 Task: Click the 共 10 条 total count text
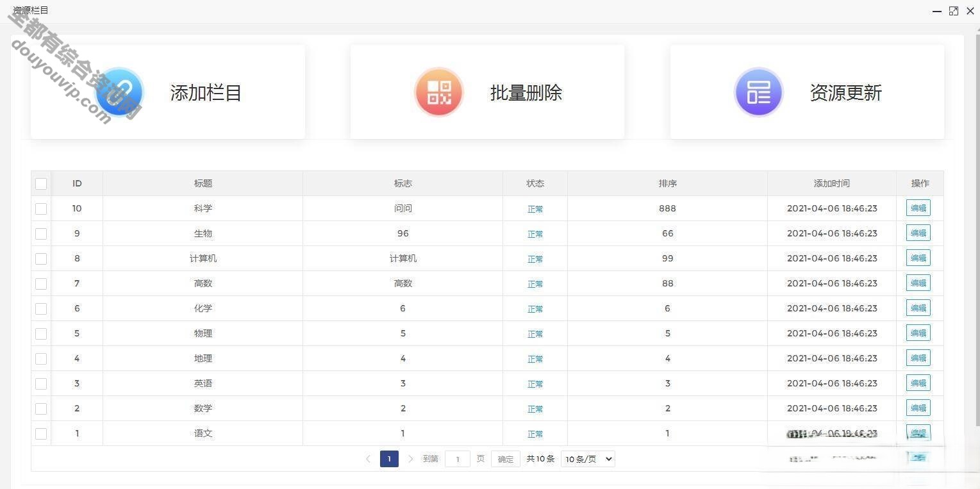(x=541, y=459)
